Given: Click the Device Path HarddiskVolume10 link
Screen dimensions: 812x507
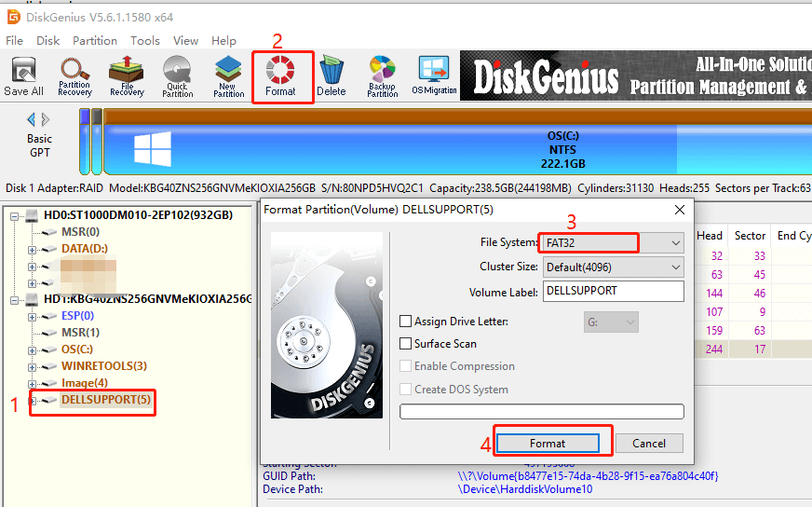Looking at the screenshot, I should (525, 489).
